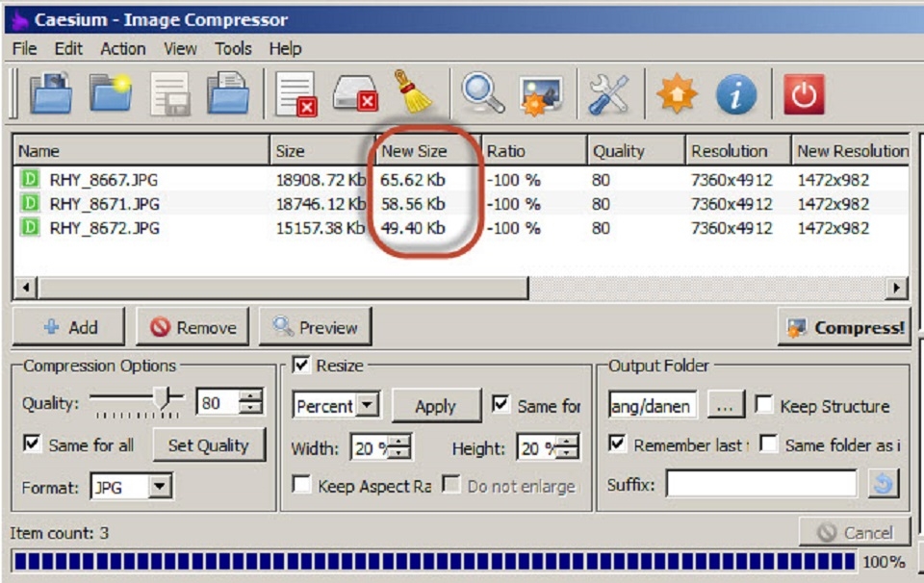Screen dimensions: 924x583
Task: Toggle Same for all quality checkbox
Action: 32,443
